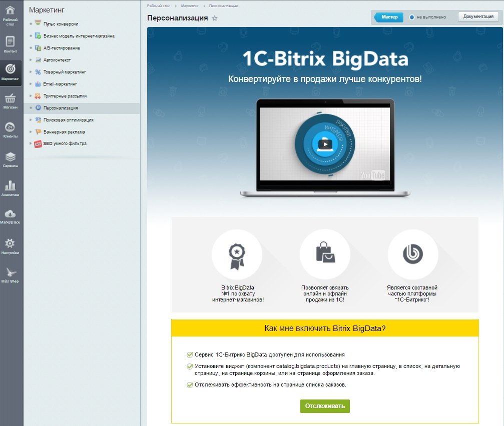Open the Контент section icon
This screenshot has height=426, width=504.
10,41
